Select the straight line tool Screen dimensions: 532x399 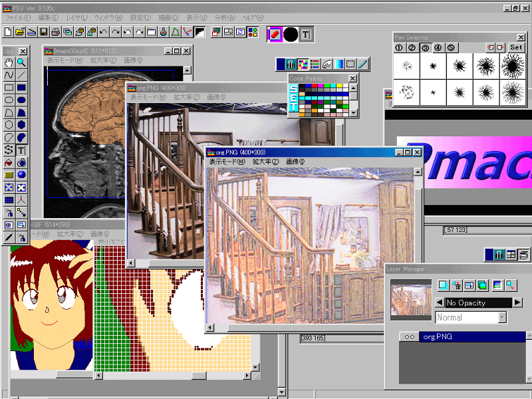tap(21, 75)
